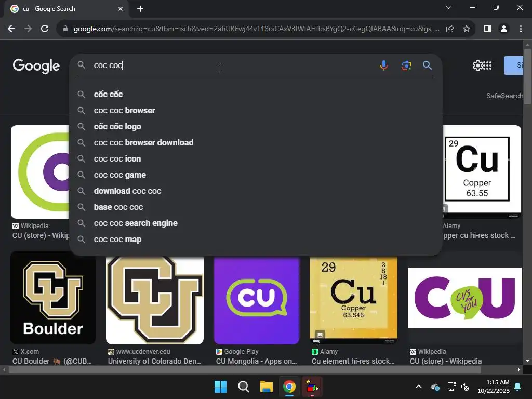The height and width of the screenshot is (399, 532).
Task: View site information lock icon
Action: coord(65,29)
